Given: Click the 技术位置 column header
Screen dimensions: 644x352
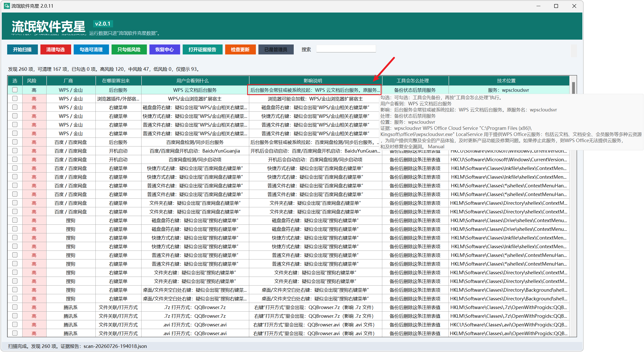Looking at the screenshot, I should [509, 81].
